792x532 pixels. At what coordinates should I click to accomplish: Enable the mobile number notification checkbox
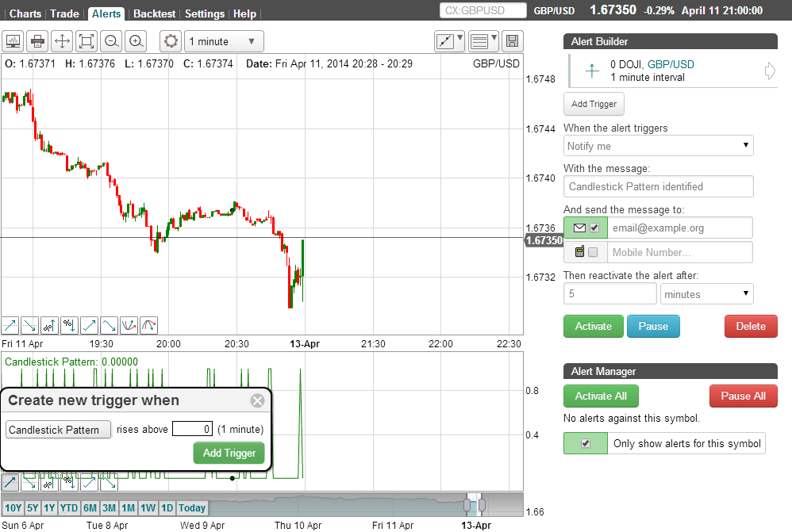(593, 252)
